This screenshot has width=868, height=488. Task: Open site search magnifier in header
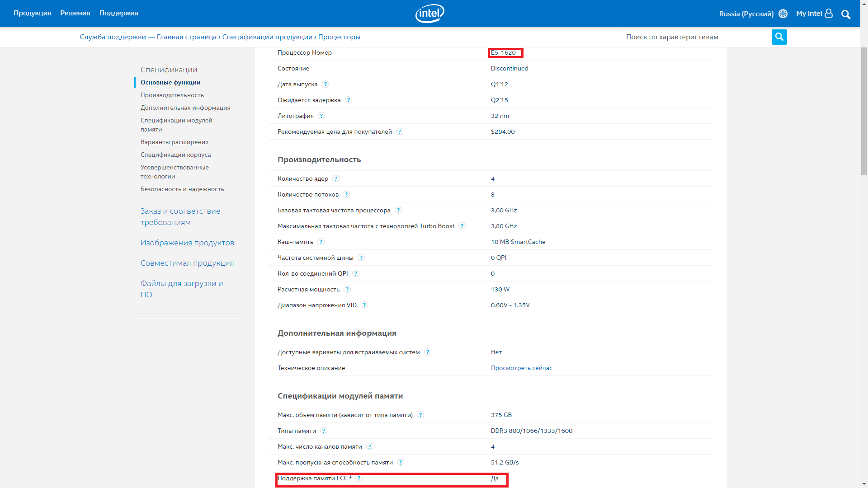(x=846, y=14)
